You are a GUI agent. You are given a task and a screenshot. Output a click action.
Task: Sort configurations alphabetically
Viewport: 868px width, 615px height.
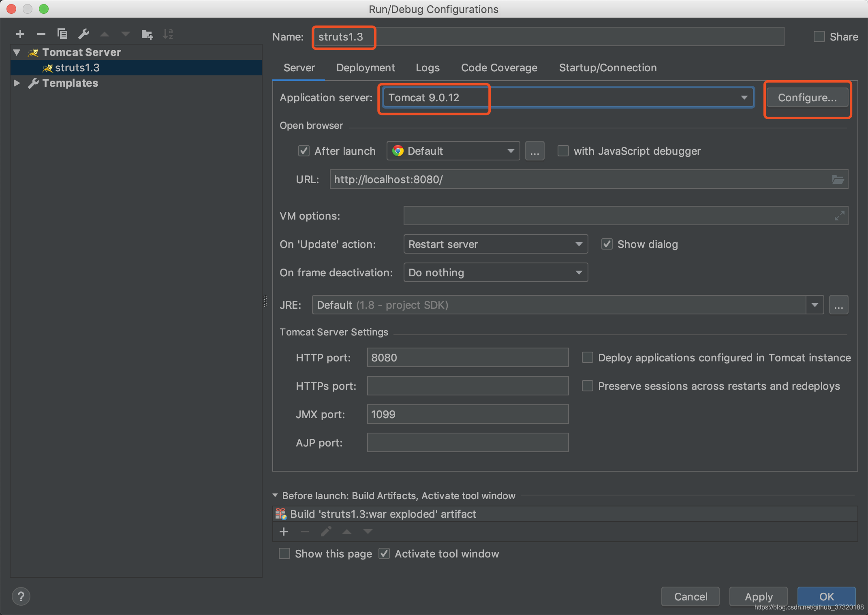168,34
